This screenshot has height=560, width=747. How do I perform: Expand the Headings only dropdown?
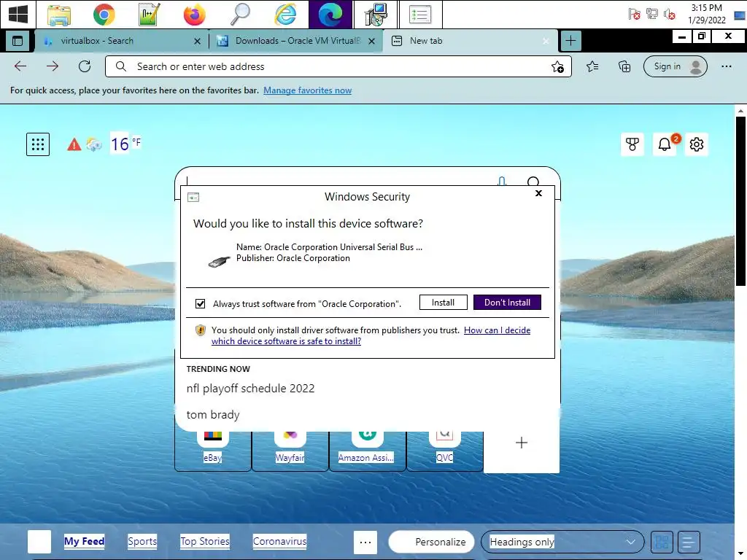pos(562,542)
